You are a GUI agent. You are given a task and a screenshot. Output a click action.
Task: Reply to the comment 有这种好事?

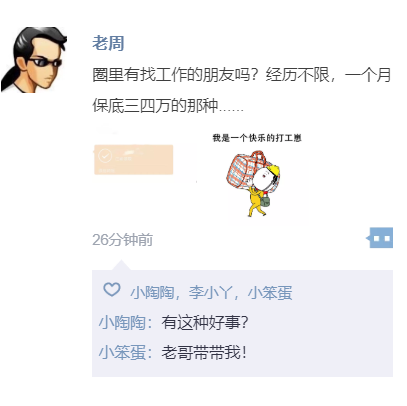[205, 322]
